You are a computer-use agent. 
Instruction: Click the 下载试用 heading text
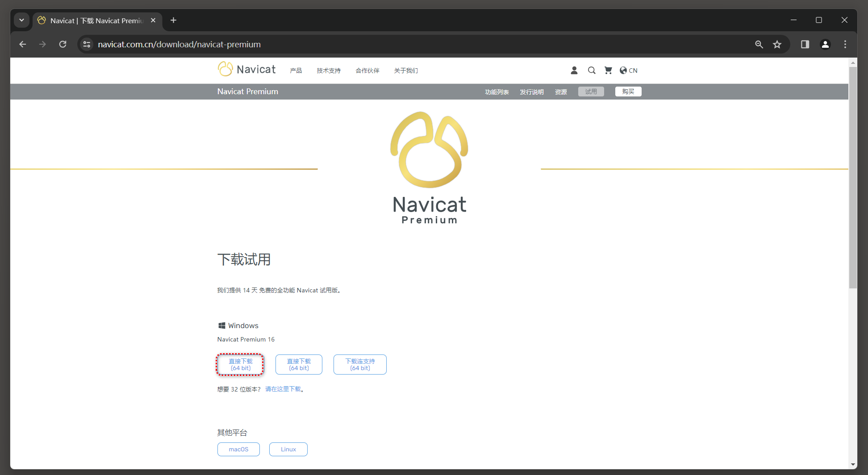pyautogui.click(x=244, y=259)
